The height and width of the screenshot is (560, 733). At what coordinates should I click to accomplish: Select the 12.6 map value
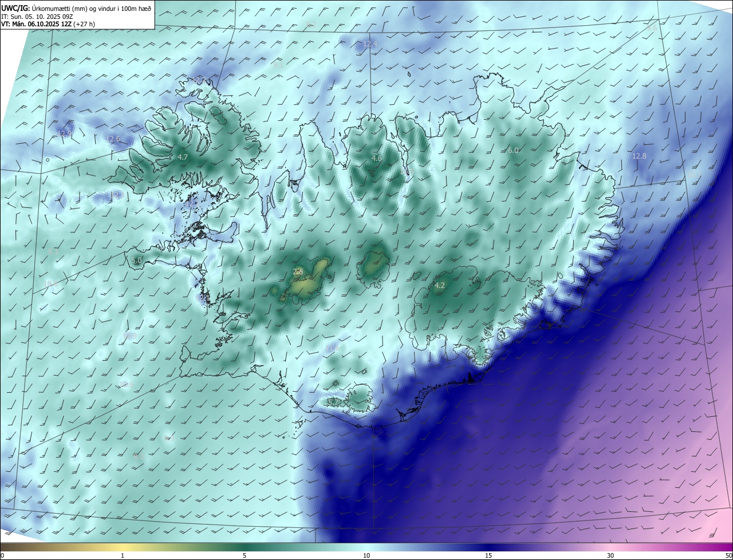click(113, 139)
